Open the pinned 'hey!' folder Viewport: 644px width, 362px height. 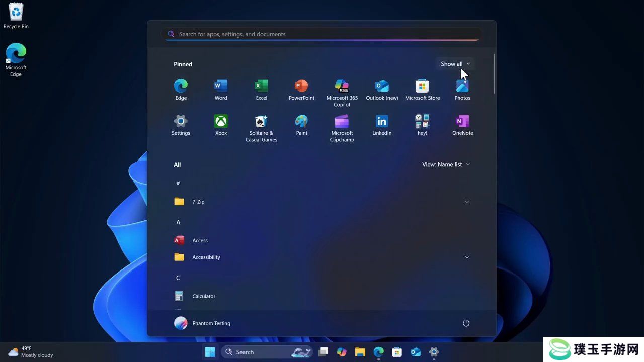point(422,125)
